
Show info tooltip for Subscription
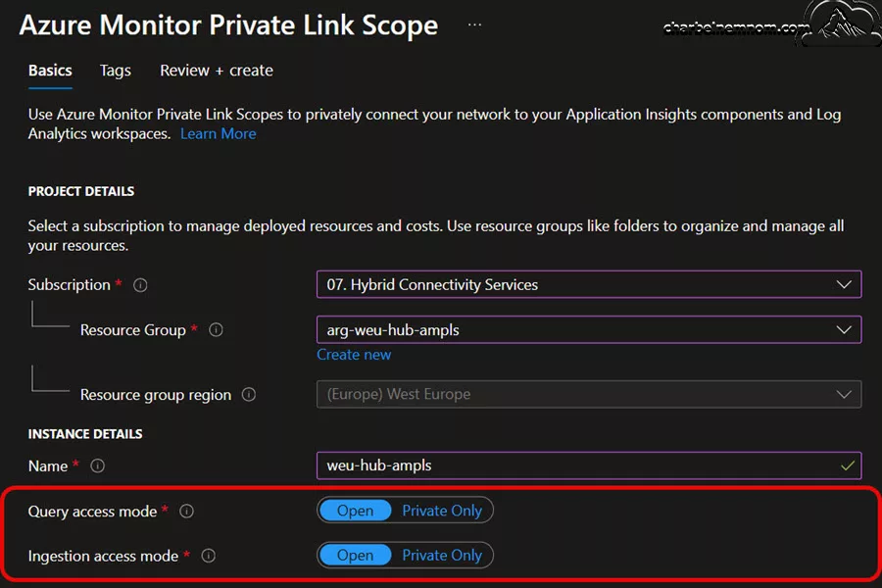pyautogui.click(x=140, y=285)
